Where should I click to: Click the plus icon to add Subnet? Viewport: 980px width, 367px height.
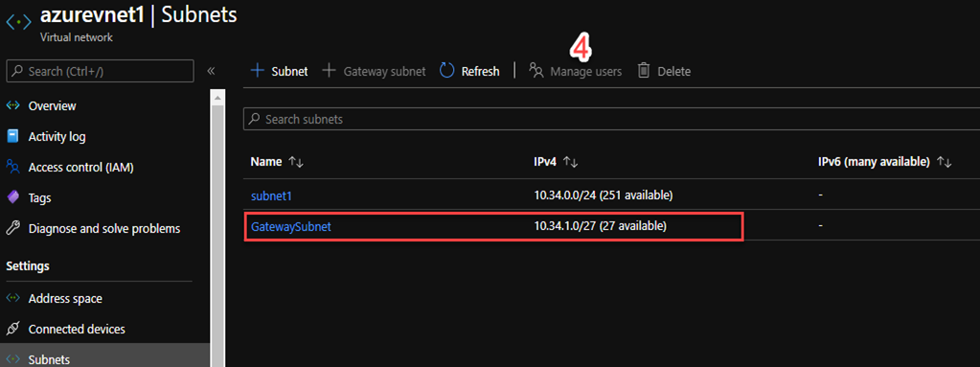[258, 71]
